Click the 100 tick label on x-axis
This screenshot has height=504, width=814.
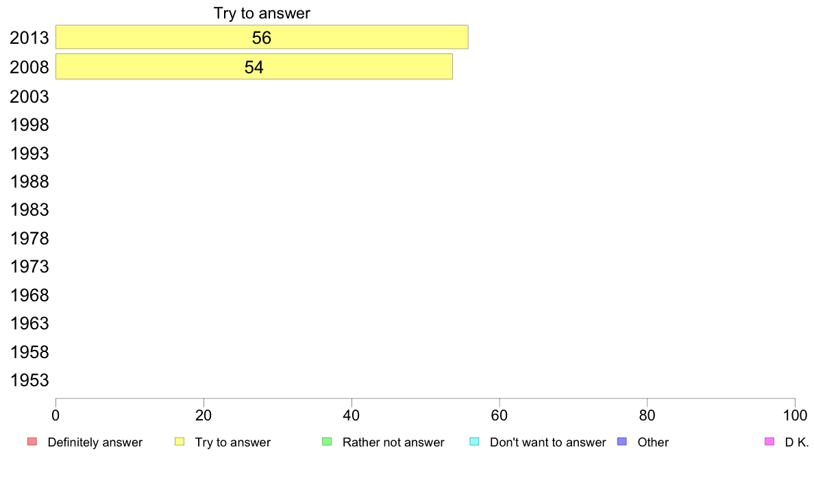coord(795,415)
